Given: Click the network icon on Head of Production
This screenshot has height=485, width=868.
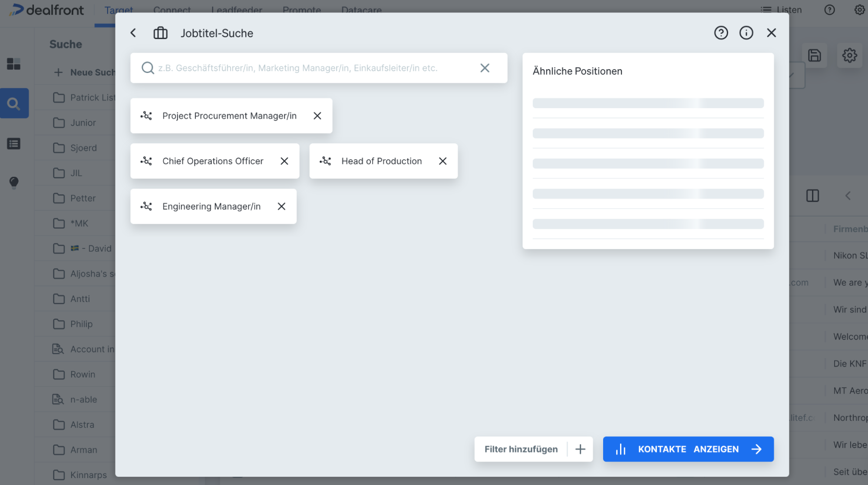Looking at the screenshot, I should tap(325, 161).
